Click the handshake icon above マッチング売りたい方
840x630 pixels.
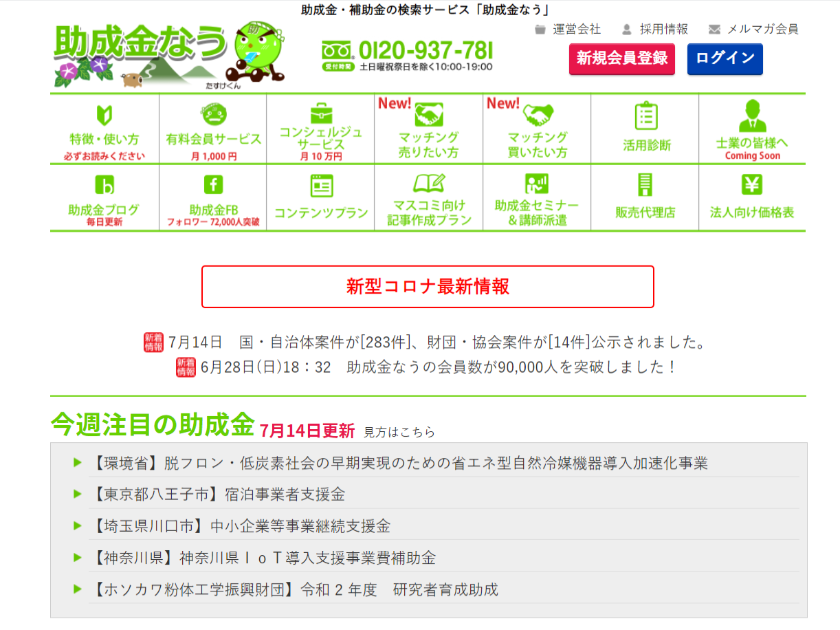click(429, 113)
